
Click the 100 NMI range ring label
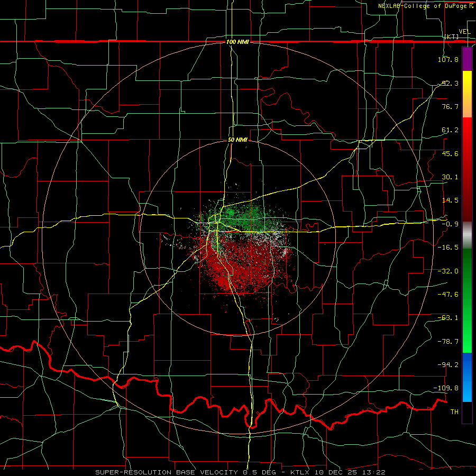[237, 42]
